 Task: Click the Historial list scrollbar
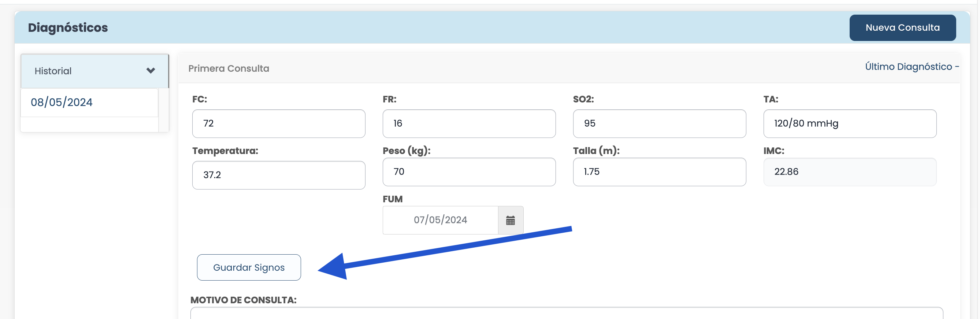click(164, 110)
